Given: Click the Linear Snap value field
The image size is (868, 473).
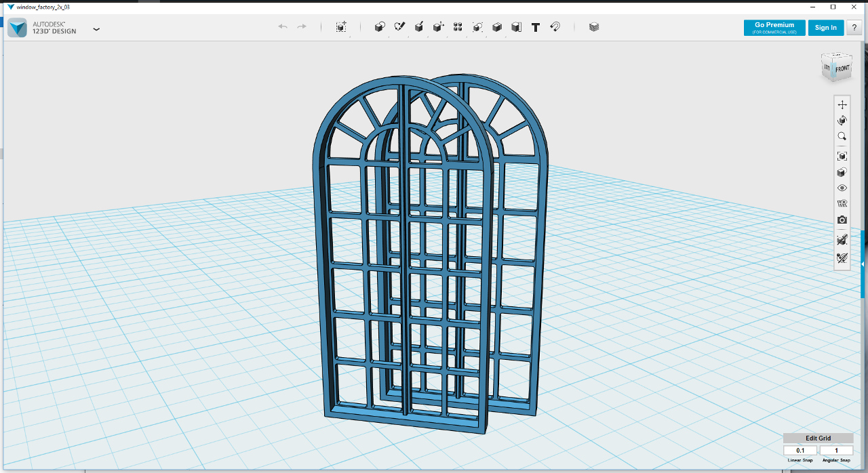Looking at the screenshot, I should (800, 451).
